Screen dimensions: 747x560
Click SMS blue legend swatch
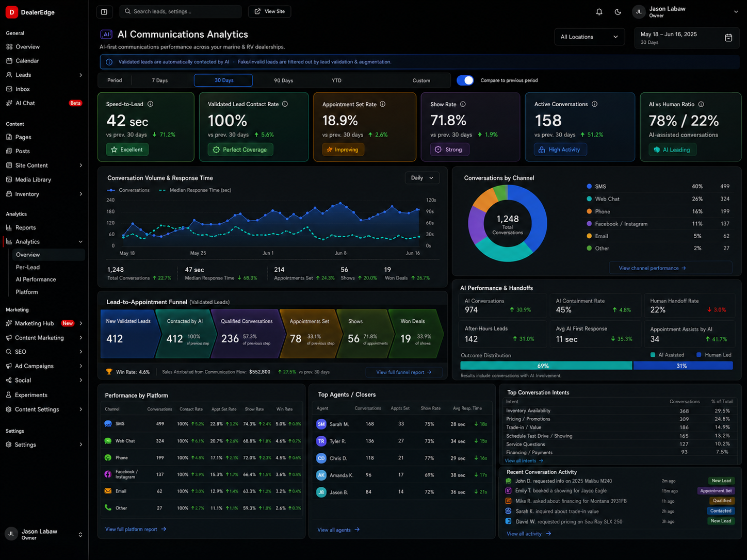589,187
